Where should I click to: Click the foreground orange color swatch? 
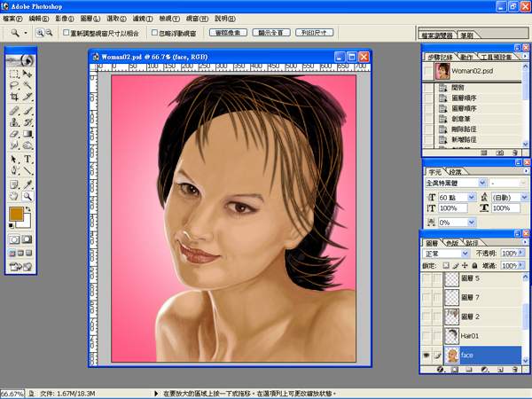(x=16, y=214)
